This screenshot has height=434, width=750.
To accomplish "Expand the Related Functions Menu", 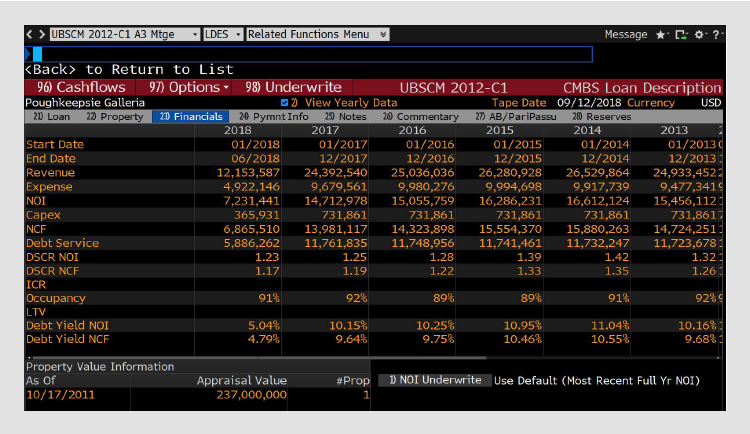I will tap(318, 34).
